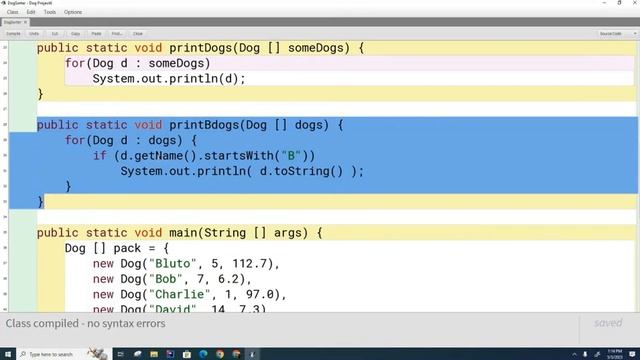Click the 'saved' status indicator
640x360 pixels.
click(x=608, y=323)
